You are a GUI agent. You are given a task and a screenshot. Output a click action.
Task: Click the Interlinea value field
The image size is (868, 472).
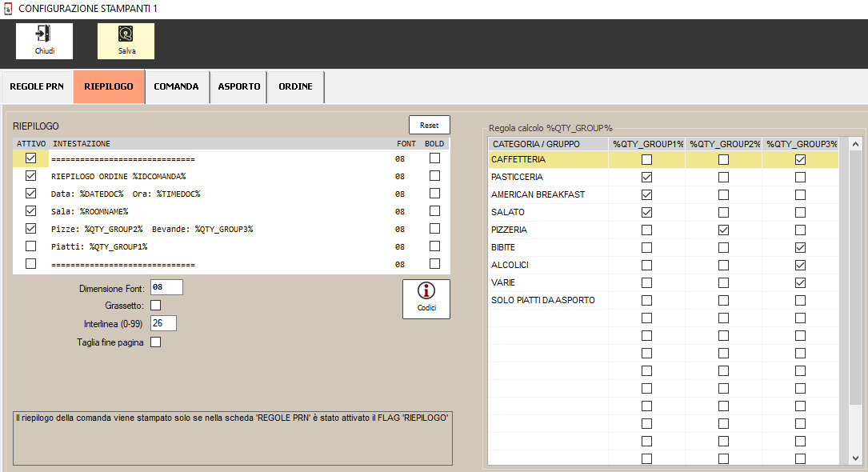(163, 323)
